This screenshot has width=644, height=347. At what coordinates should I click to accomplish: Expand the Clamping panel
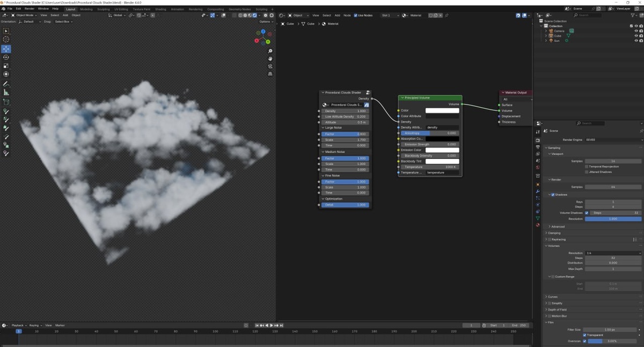click(x=547, y=233)
